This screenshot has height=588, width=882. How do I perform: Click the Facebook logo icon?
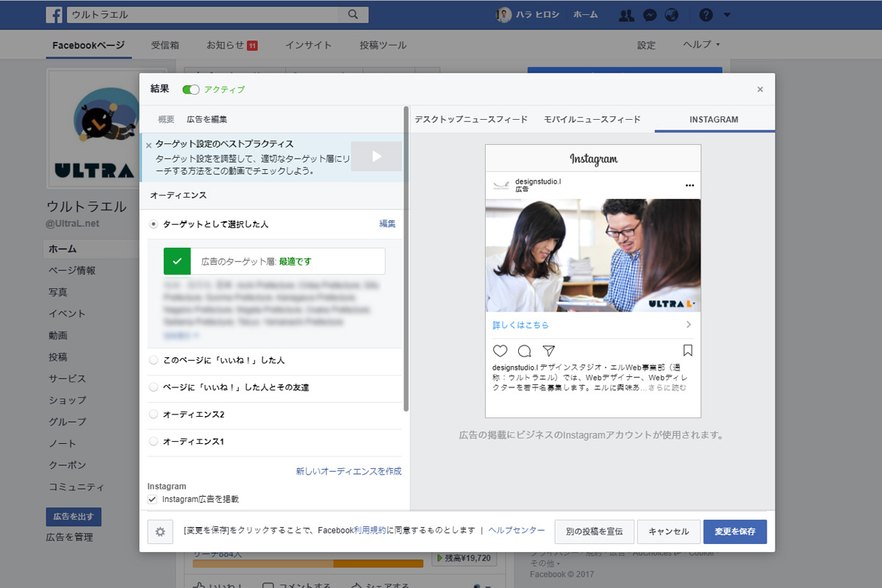tap(54, 15)
